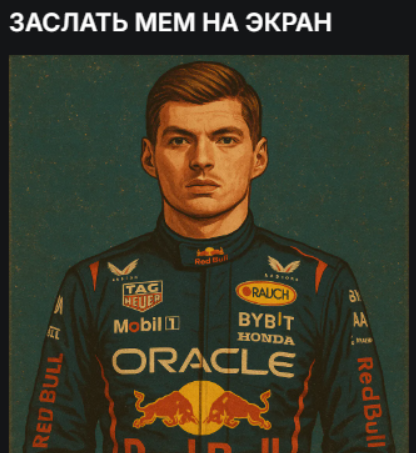Click the twin bulls sun emblem
Screen dimensions: 416x453
click(x=202, y=409)
